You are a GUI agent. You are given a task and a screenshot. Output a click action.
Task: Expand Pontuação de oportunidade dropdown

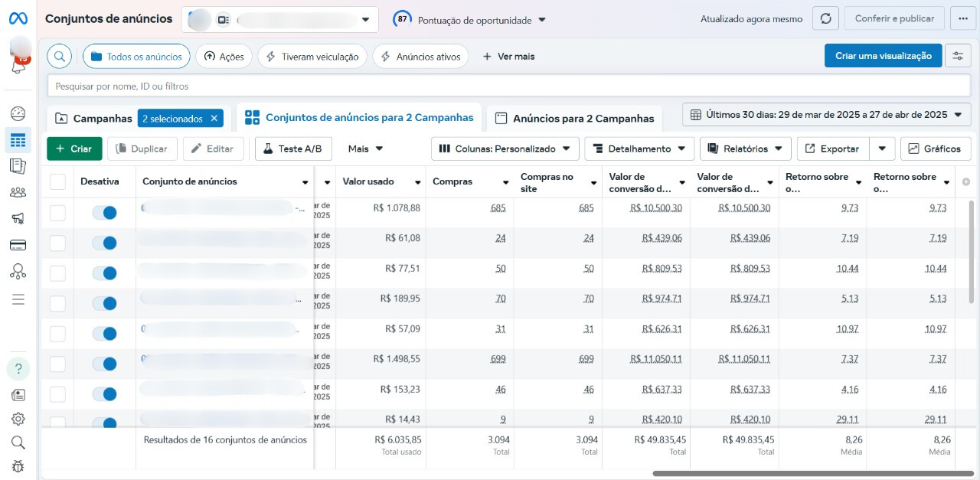pos(542,20)
